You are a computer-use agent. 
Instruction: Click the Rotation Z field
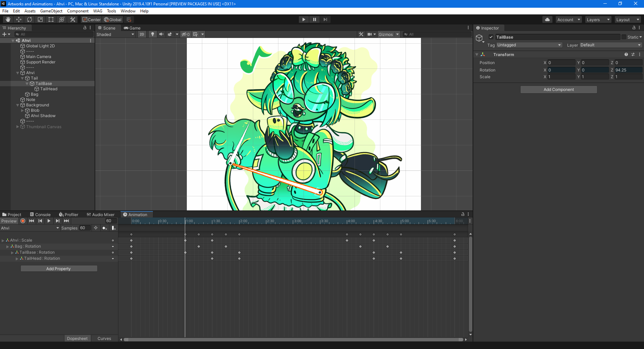(x=629, y=70)
